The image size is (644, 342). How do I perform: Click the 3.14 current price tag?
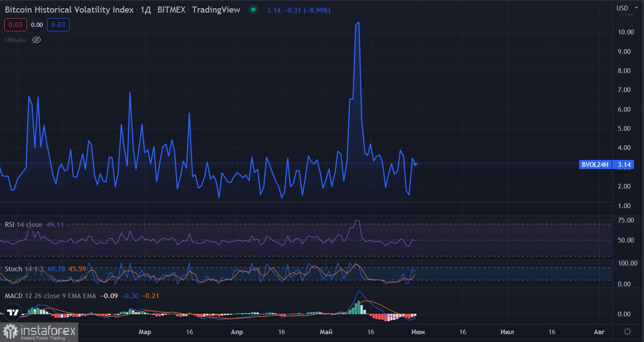point(624,164)
